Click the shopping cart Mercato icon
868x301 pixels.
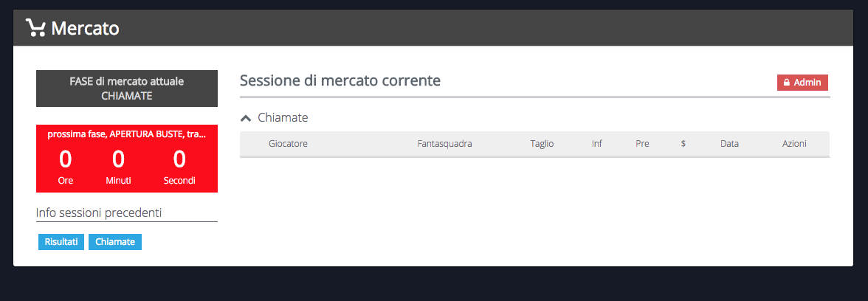click(x=35, y=28)
